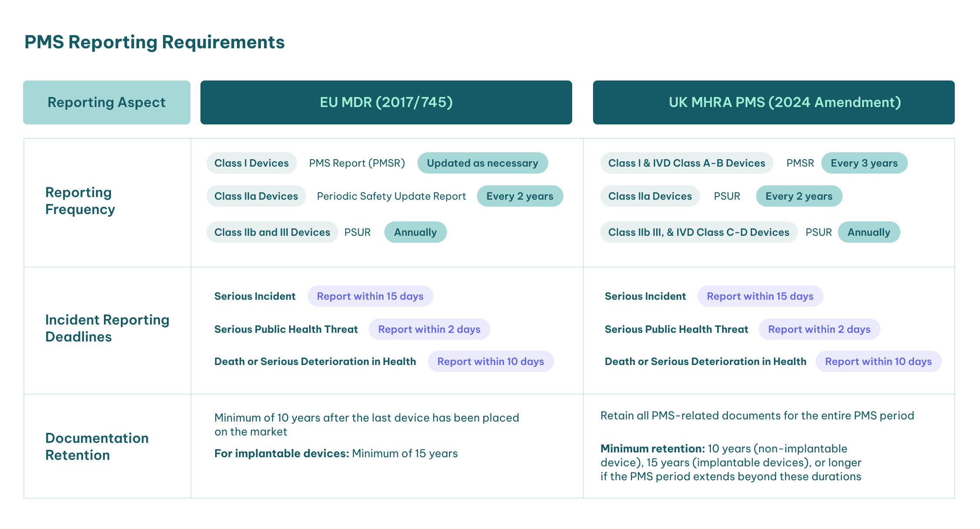
Task: Click Class I & IVD Class A-B Devices pill
Action: 687,163
